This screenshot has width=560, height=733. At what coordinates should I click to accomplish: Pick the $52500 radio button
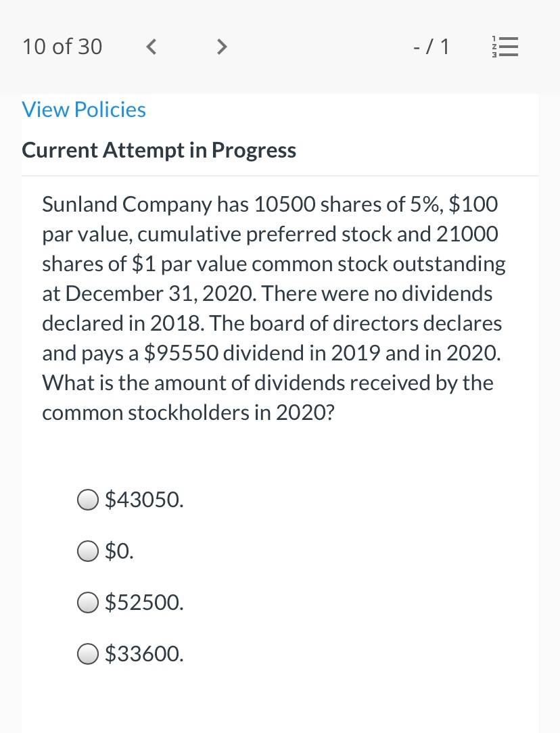pyautogui.click(x=87, y=602)
